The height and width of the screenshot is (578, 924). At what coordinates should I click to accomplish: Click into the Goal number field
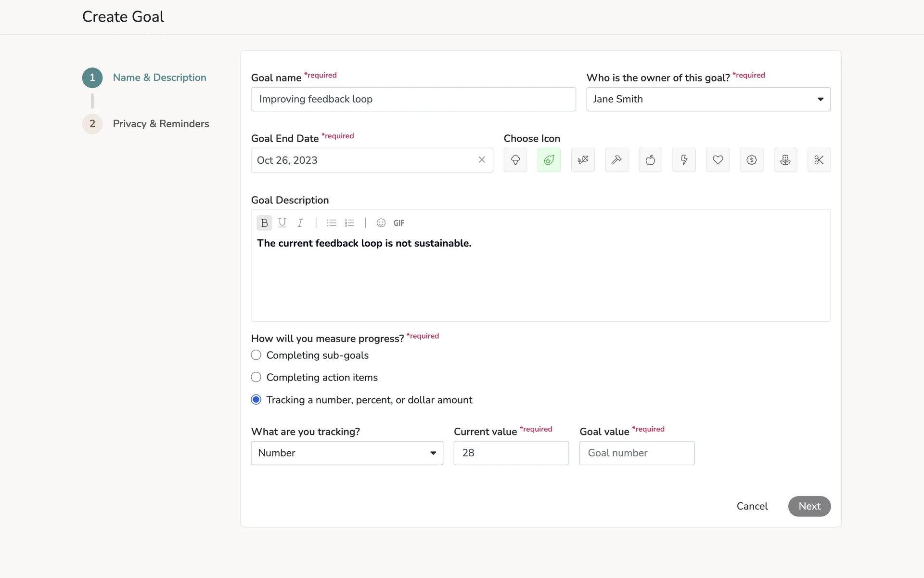coord(637,453)
